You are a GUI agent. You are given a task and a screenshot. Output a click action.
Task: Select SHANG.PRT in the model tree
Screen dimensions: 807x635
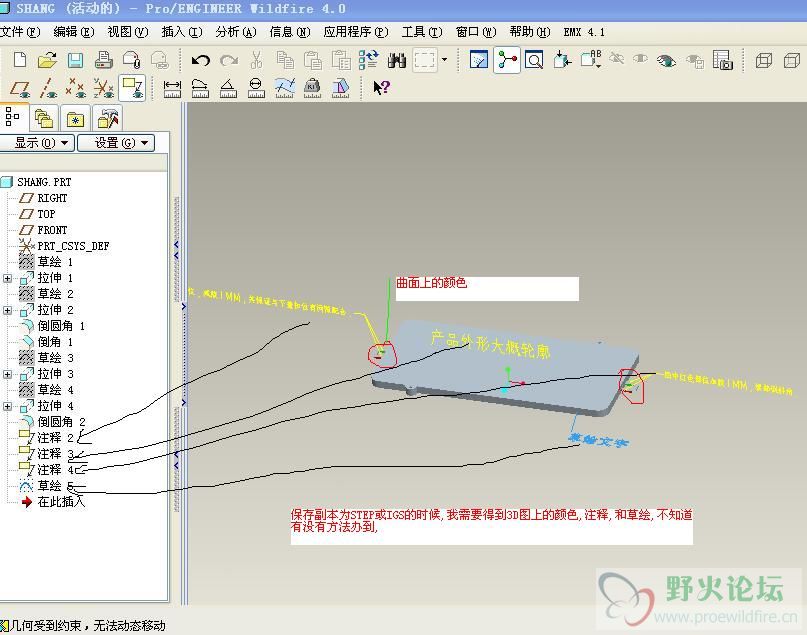pyautogui.click(x=44, y=182)
